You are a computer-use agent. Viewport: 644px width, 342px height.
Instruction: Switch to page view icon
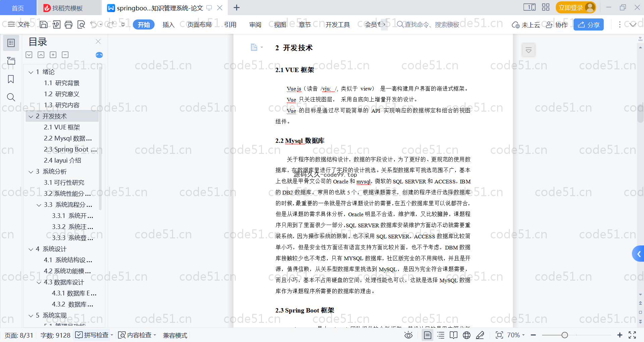[428, 335]
